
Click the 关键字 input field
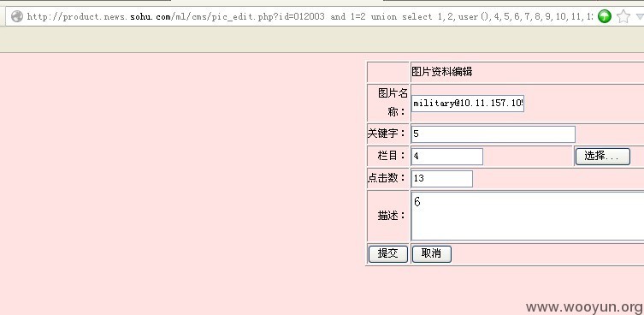[x=493, y=134]
